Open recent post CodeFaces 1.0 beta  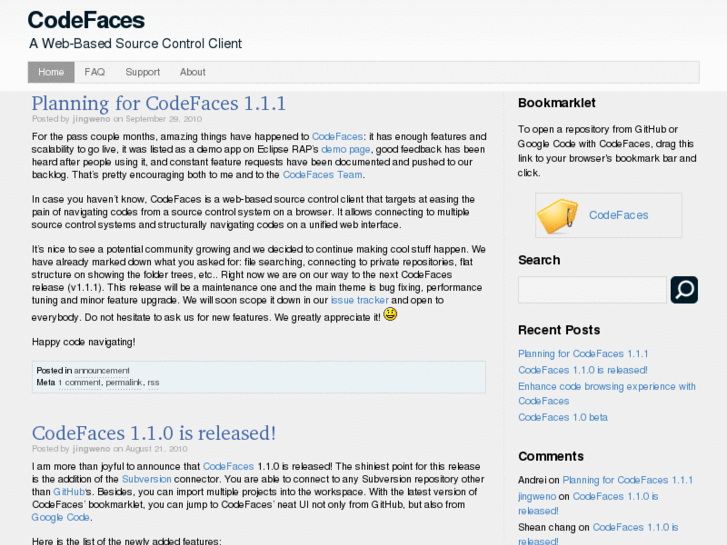point(562,417)
